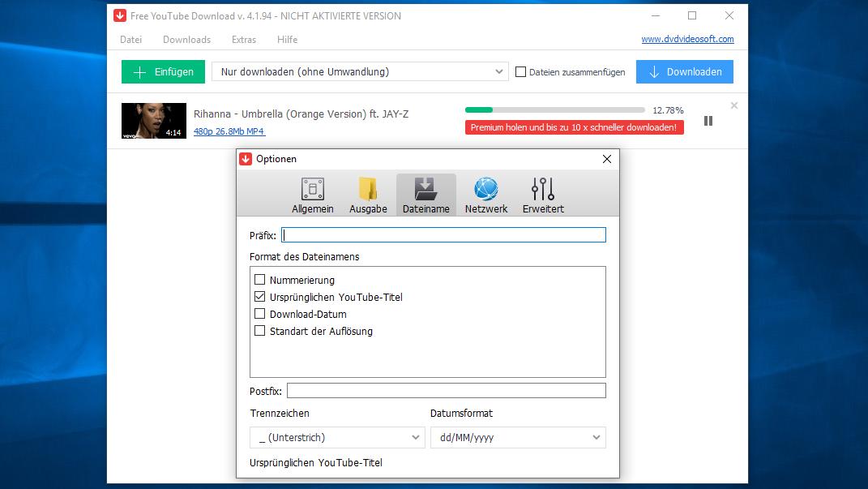Screen dimensions: 868x489
Task: Focus the Präfix input field
Action: click(x=443, y=235)
